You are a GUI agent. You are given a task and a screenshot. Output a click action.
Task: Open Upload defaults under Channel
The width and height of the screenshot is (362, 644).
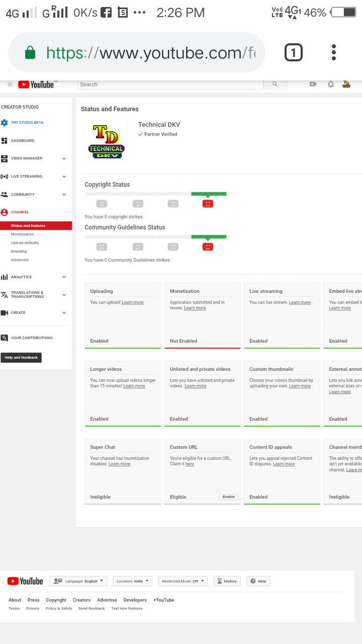coord(25,243)
